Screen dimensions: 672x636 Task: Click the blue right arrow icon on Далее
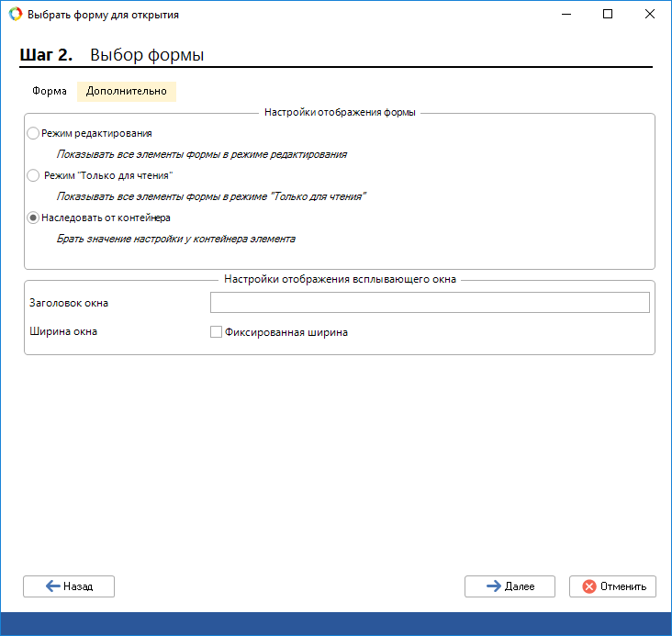pyautogui.click(x=493, y=586)
